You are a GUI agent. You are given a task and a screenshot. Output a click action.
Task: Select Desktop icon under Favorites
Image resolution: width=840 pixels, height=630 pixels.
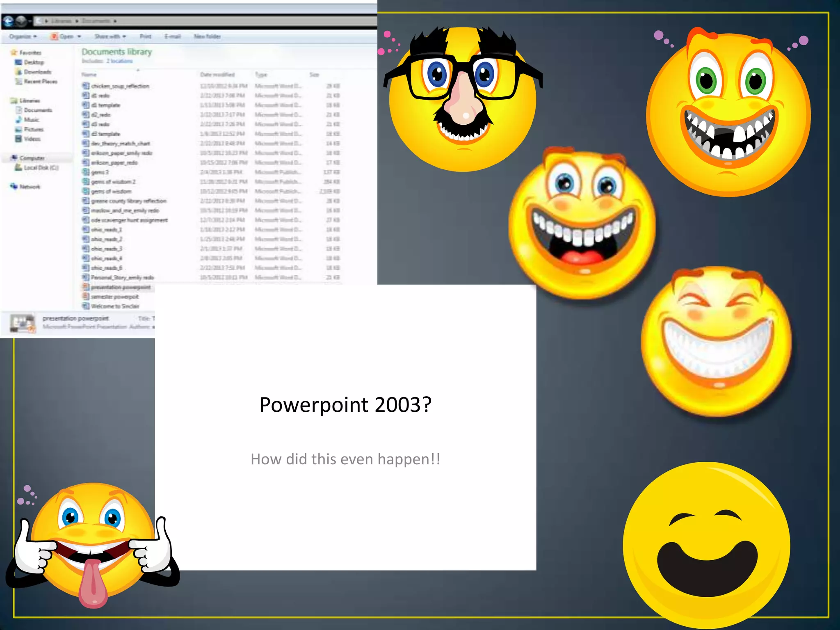[18, 62]
